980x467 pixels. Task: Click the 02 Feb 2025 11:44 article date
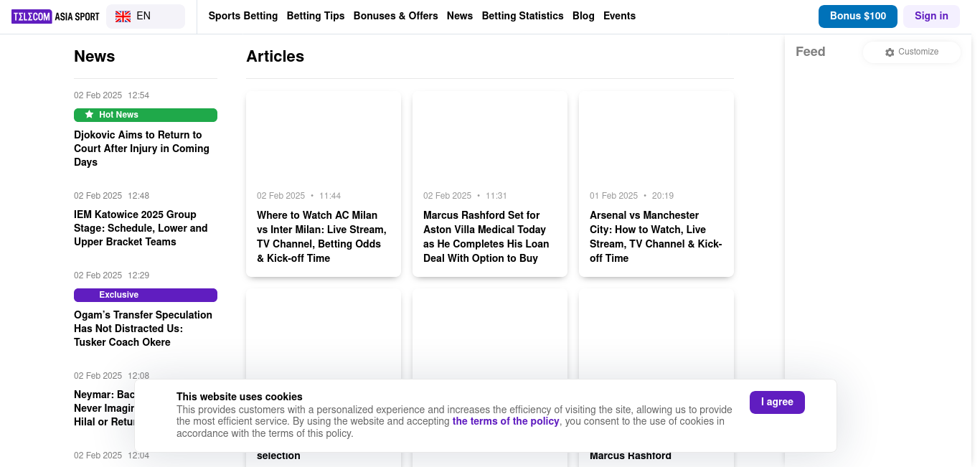[299, 196]
